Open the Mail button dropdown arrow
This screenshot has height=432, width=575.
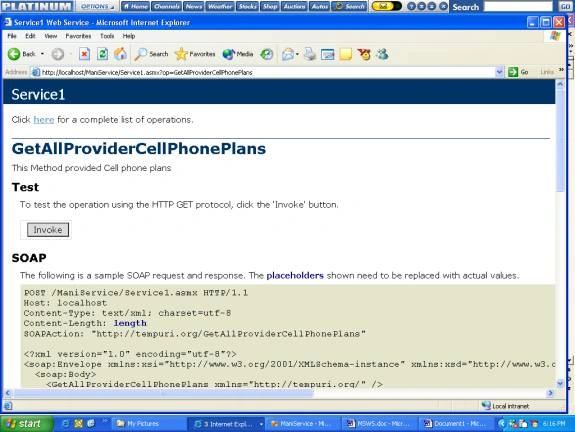[297, 54]
